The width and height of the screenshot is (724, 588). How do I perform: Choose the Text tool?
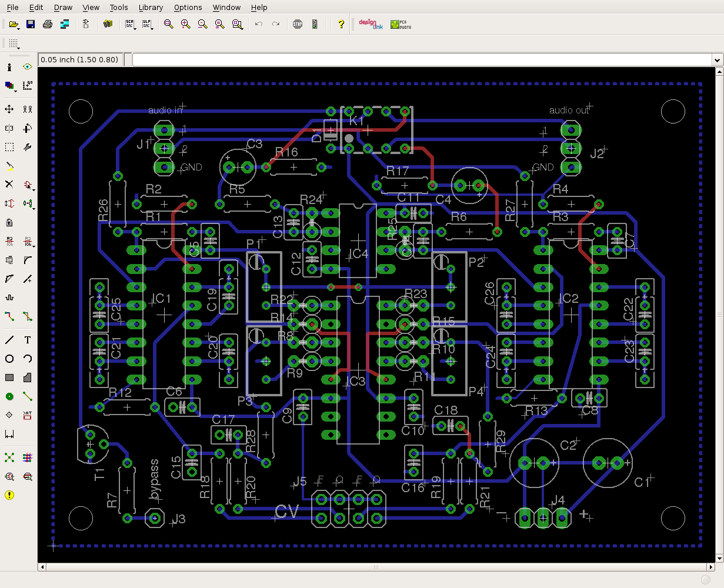(28, 340)
